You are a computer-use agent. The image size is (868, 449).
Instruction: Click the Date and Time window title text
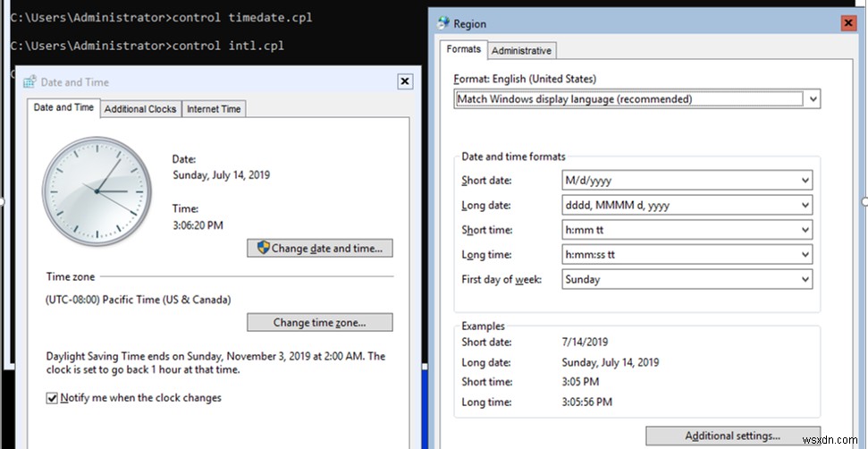75,82
